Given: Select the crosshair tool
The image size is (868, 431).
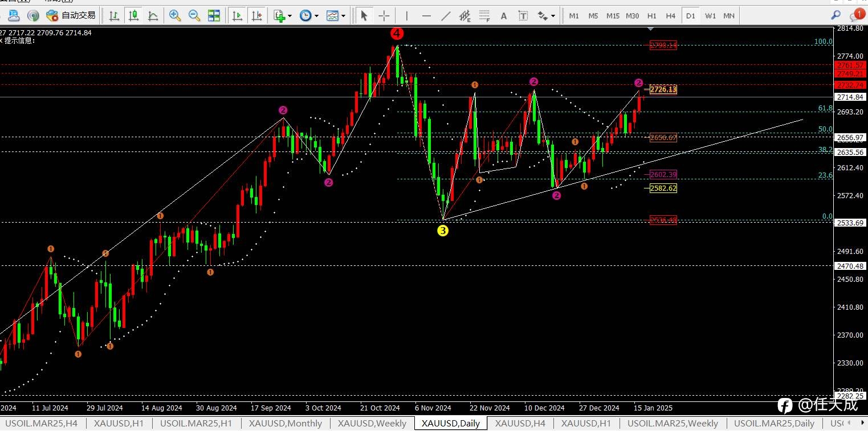Looking at the screenshot, I should point(384,15).
